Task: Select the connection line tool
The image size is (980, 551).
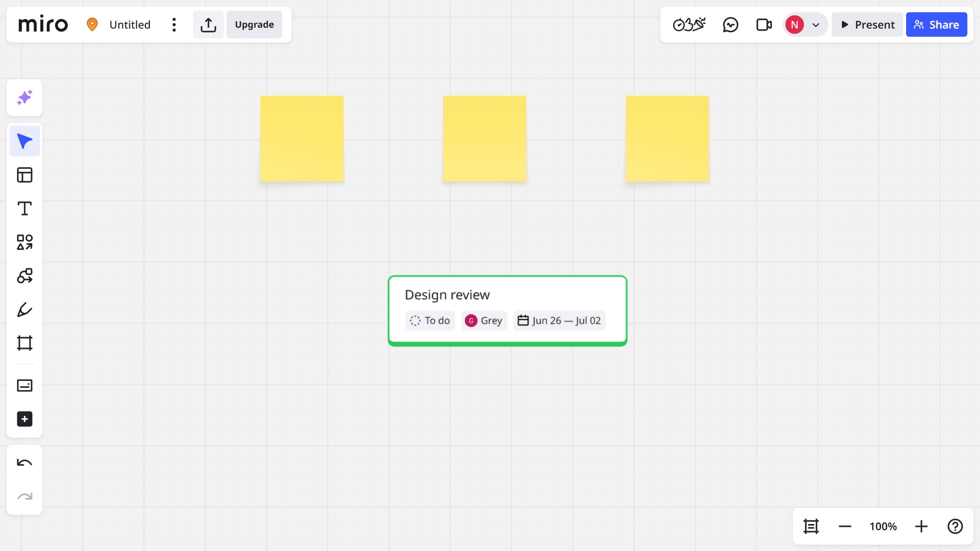Action: pos(24,275)
